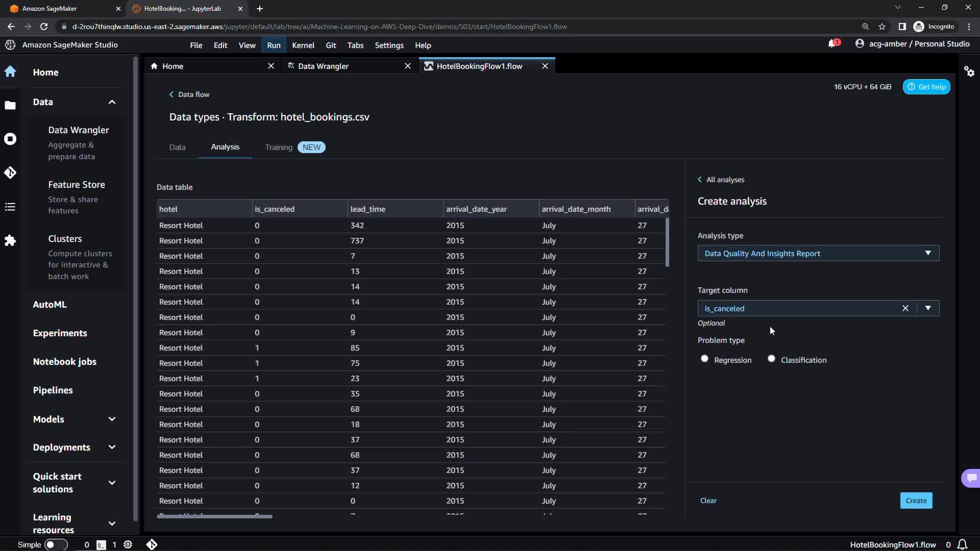This screenshot has height=551, width=980.
Task: Select the Regression radio button
Action: point(704,359)
